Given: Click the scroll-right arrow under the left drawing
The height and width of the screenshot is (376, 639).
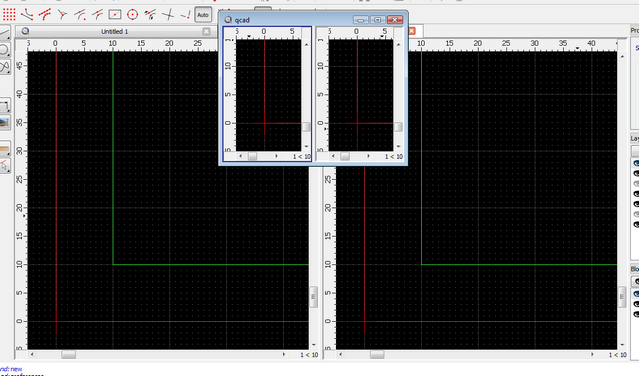Looking at the screenshot, I should pyautogui.click(x=284, y=355).
